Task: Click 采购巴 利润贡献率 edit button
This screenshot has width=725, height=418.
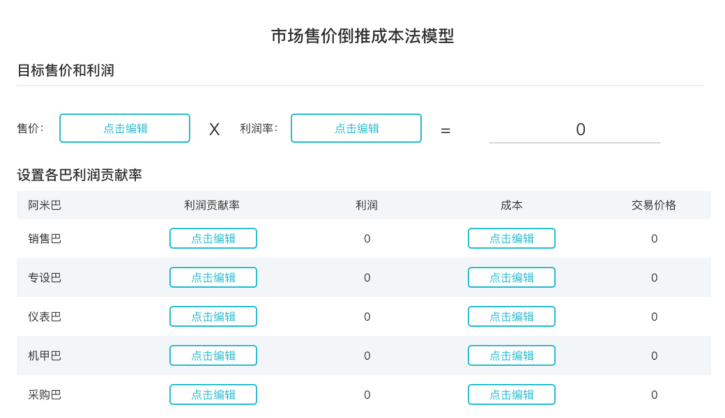Action: coord(213,394)
